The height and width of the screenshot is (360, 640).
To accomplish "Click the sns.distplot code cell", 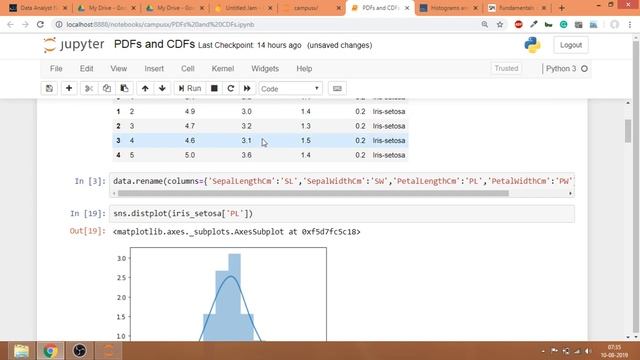I will (x=342, y=214).
